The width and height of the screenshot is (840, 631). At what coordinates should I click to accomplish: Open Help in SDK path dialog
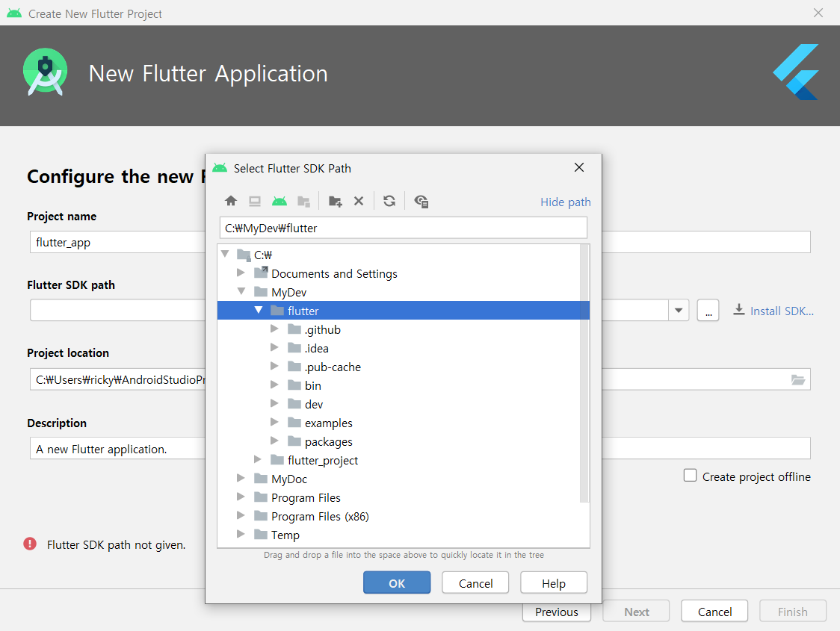pyautogui.click(x=553, y=582)
